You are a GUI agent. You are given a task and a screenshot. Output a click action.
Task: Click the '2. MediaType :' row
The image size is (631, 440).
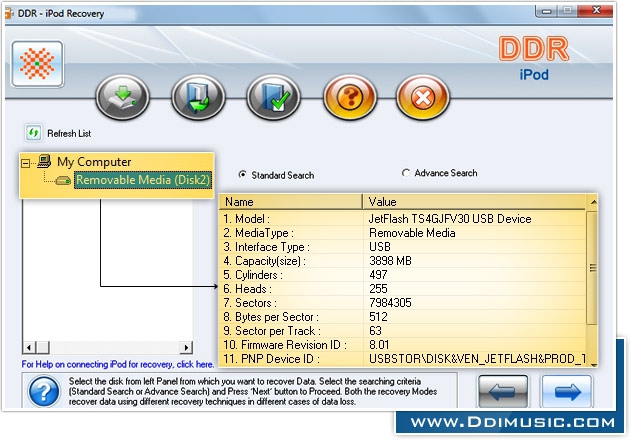402,233
